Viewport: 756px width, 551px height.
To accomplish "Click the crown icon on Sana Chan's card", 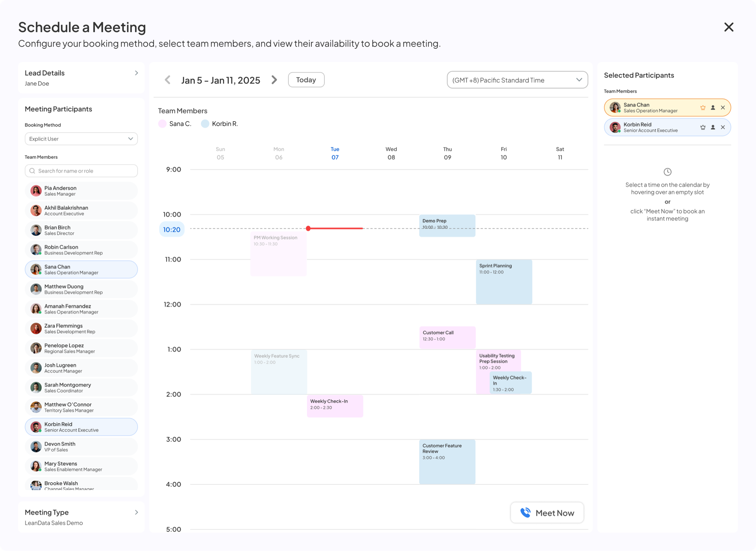I will (x=703, y=108).
